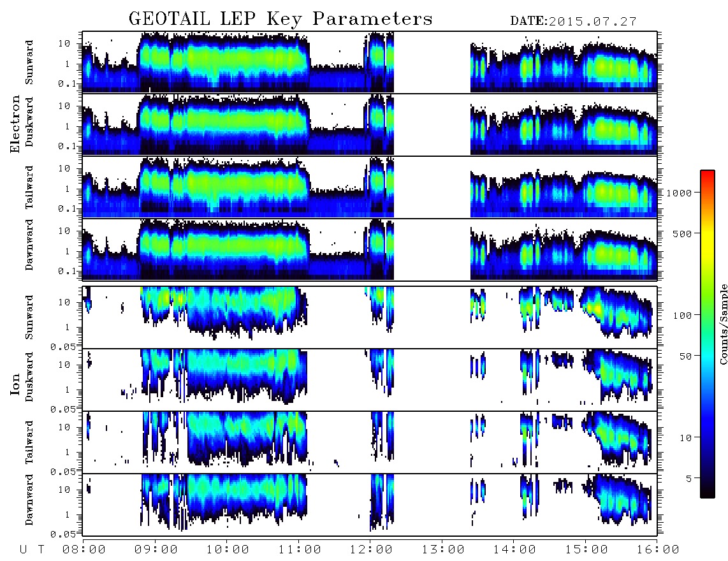Viewport: 728px width, 561px height.
Task: Click the 0.1 tick of Electron Tailward axis
Action: pos(66,208)
